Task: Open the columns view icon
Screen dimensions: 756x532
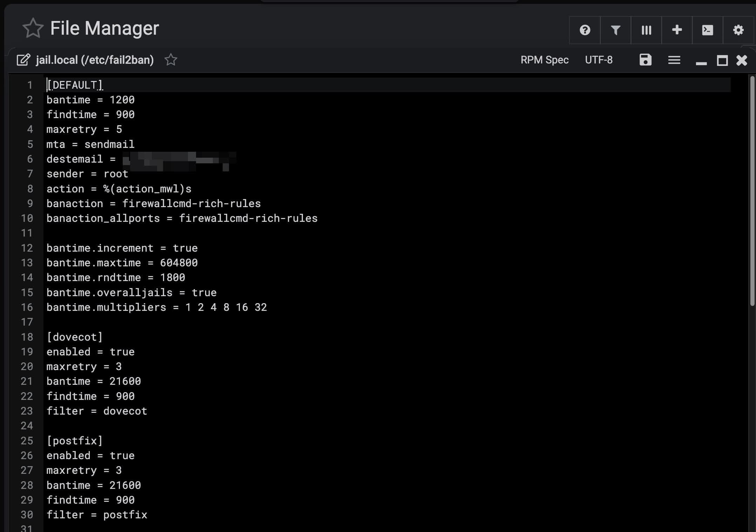Action: [646, 30]
